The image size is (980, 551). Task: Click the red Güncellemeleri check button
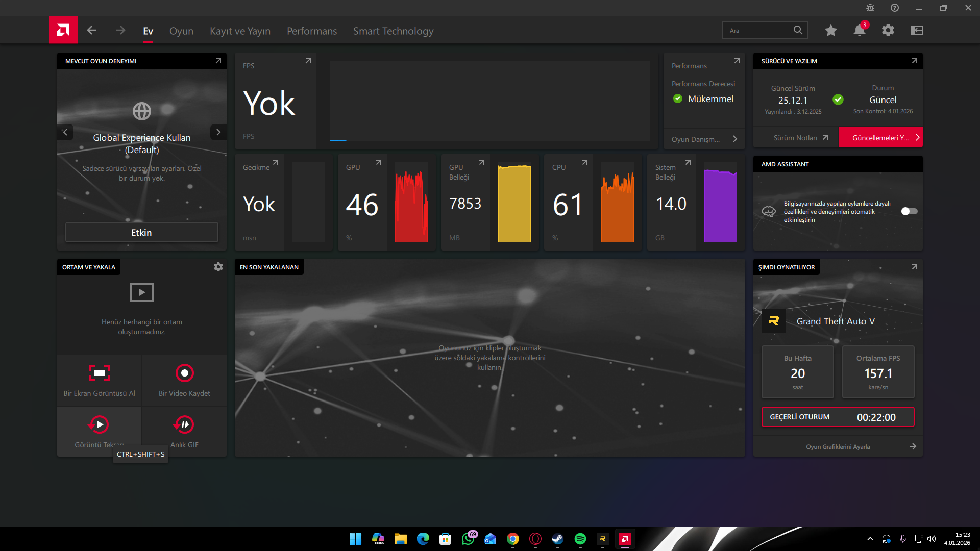(x=881, y=138)
